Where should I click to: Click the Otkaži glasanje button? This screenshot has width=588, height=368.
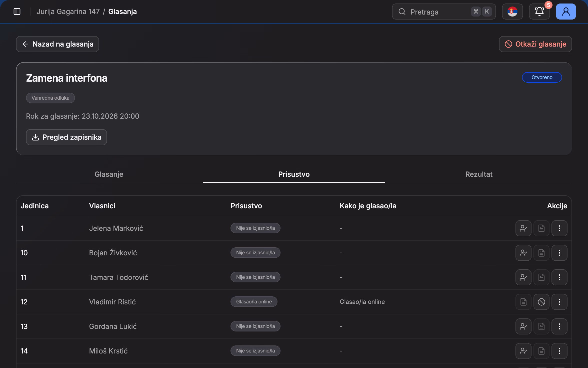point(535,44)
